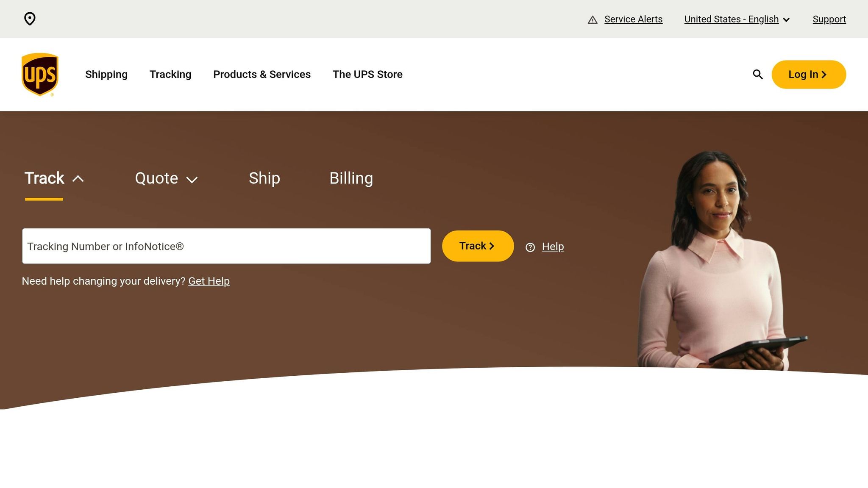Click the Get Help delivery link
The height and width of the screenshot is (488, 868).
click(x=209, y=281)
